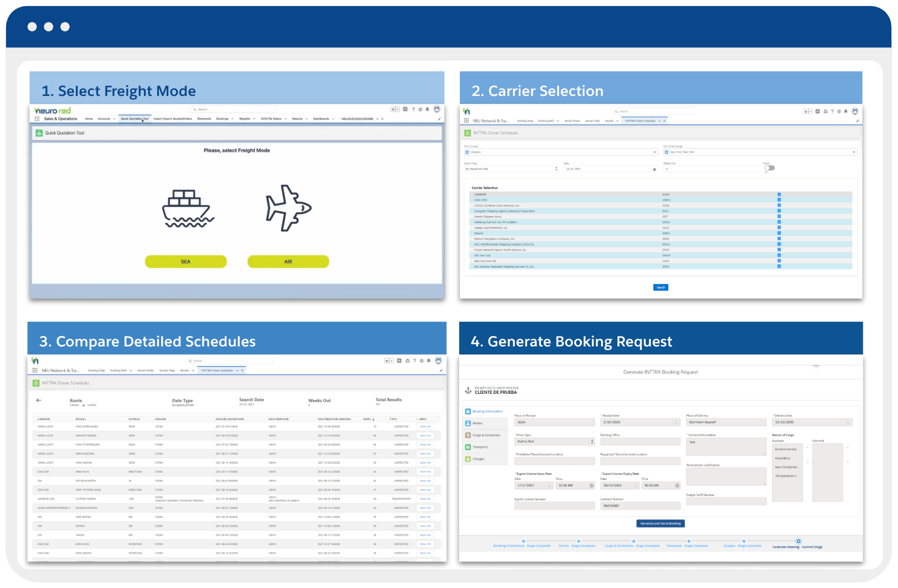Click the SEA freight mode button
Image resolution: width=898 pixels, height=588 pixels.
(x=185, y=261)
